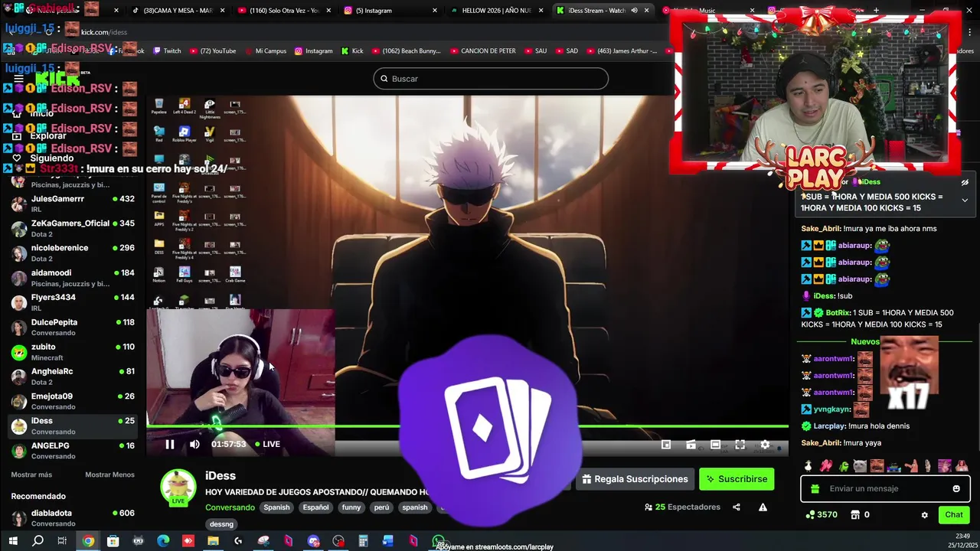980x551 pixels.
Task: Type area: click Enviar un mensaje box
Action: pos(885,488)
